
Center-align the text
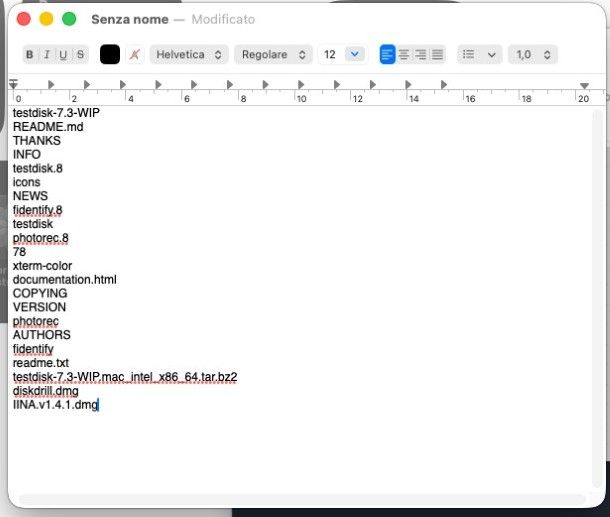pyautogui.click(x=404, y=54)
